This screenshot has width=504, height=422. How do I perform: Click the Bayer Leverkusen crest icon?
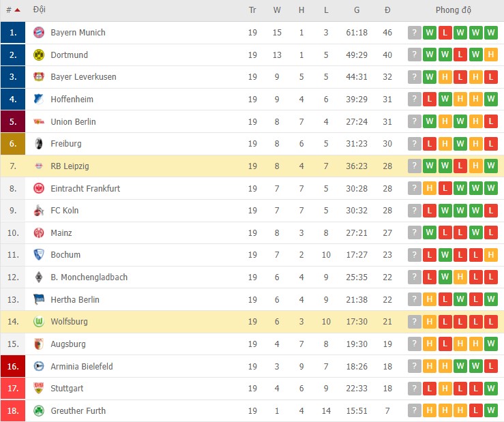(39, 77)
